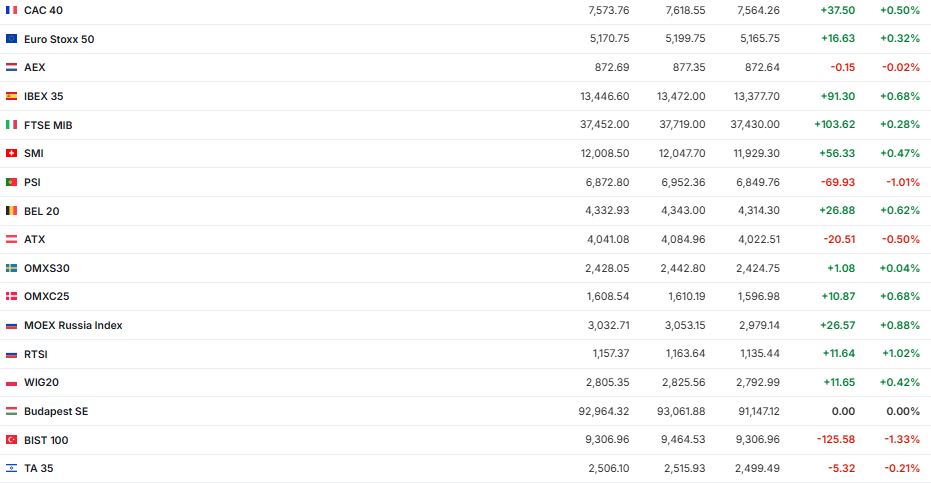Open the CAC 40 index link
The image size is (931, 483).
click(x=44, y=10)
